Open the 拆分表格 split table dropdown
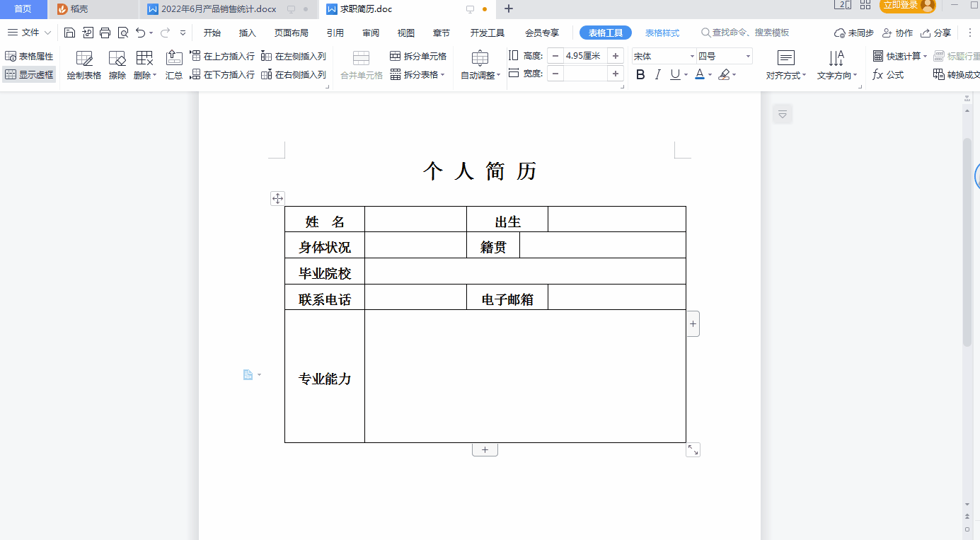 417,74
